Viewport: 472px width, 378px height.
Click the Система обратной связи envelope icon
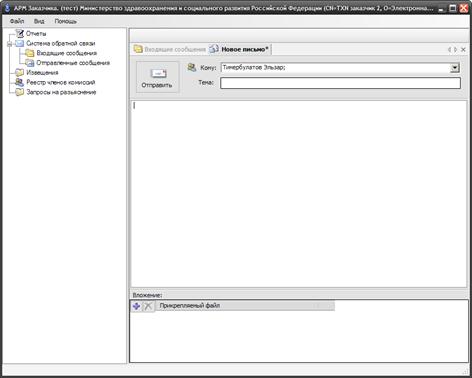[20, 43]
